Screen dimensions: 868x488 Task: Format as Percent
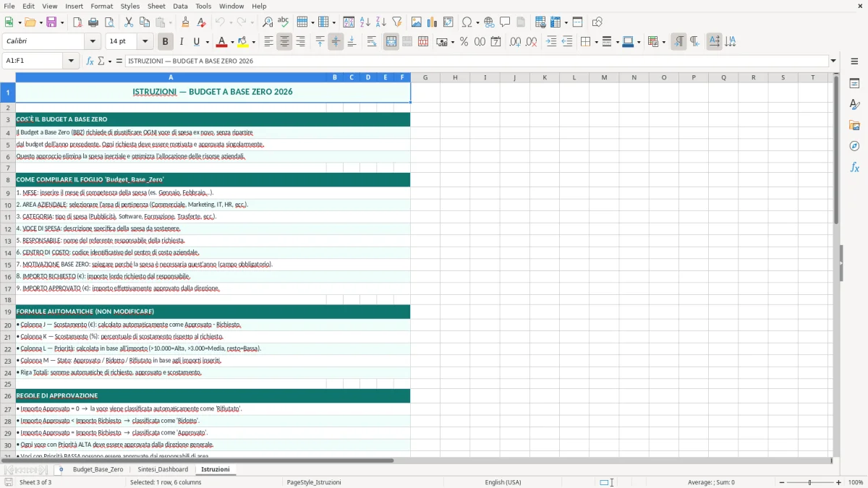point(464,42)
